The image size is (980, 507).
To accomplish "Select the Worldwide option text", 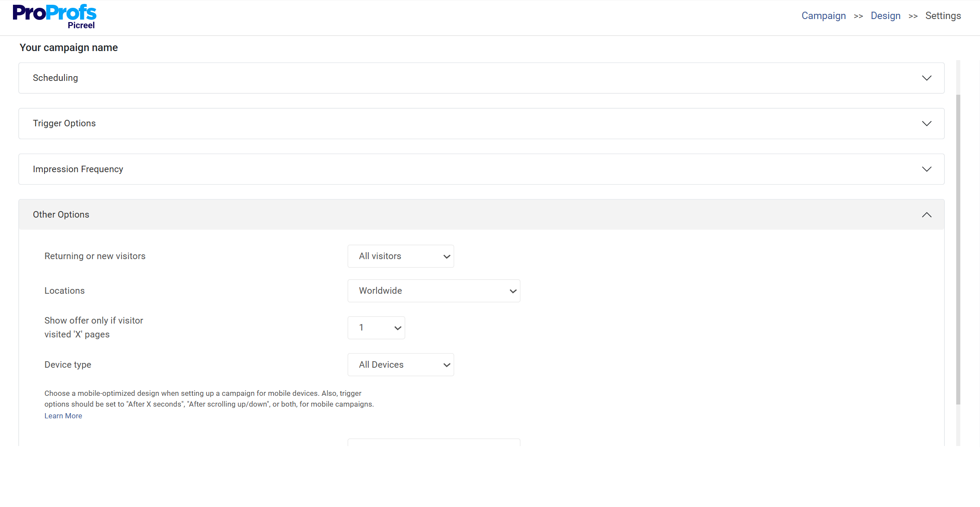I will [x=380, y=290].
